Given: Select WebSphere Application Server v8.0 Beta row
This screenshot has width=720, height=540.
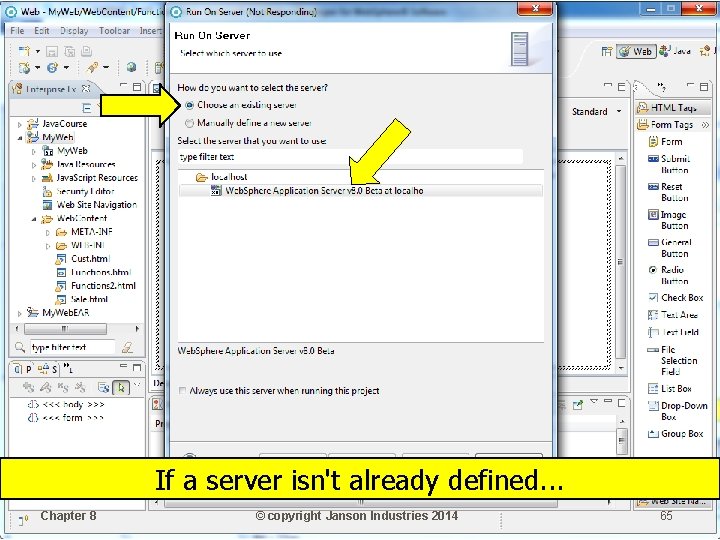Looking at the screenshot, I should click(360, 191).
